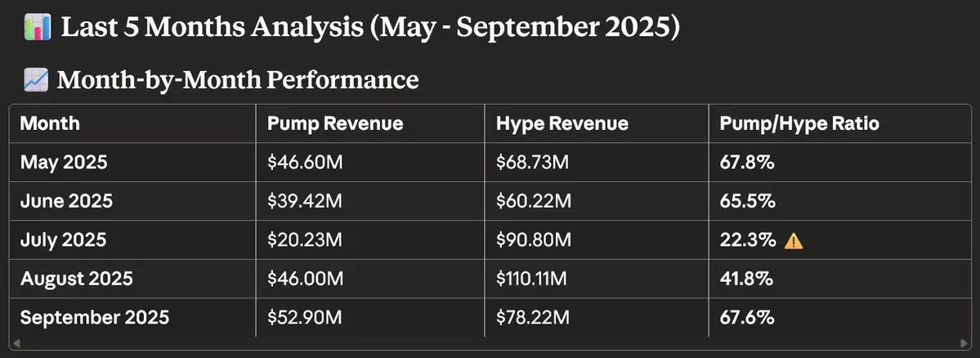Select the Pump Revenue column header
The height and width of the screenshot is (358, 980).
point(335,123)
